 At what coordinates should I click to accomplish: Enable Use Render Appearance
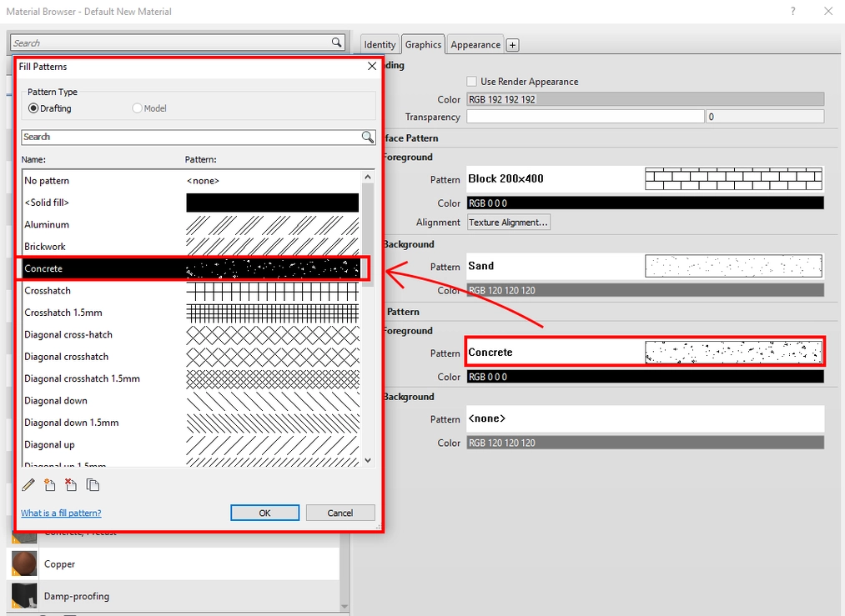470,81
